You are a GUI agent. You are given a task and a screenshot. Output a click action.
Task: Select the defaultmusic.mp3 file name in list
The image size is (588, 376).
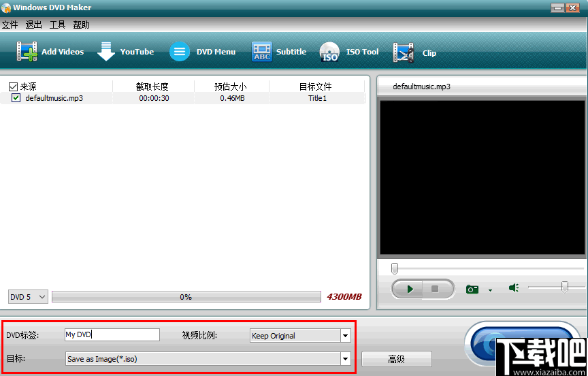pyautogui.click(x=54, y=98)
